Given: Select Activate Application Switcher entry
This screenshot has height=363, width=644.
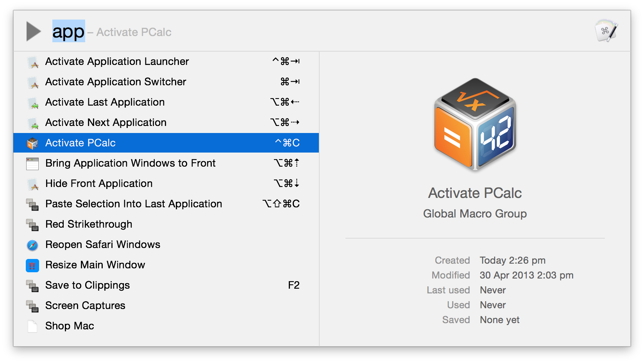Looking at the screenshot, I should coord(116,82).
